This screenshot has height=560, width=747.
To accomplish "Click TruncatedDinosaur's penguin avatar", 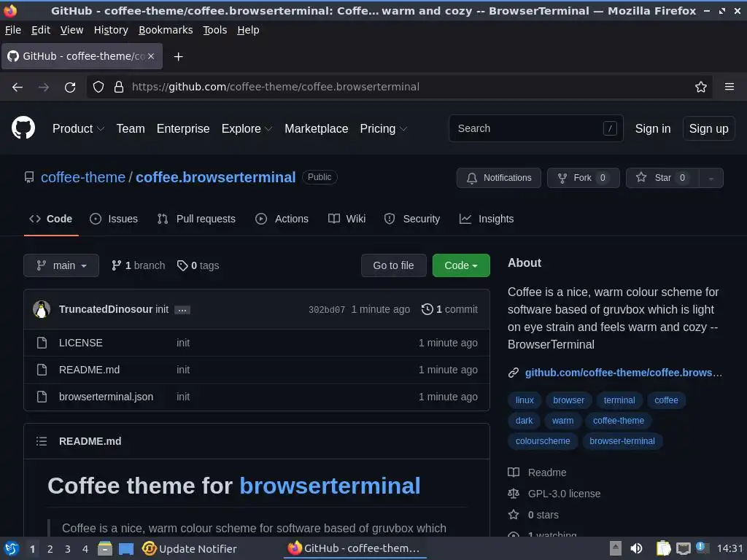I will tap(42, 309).
